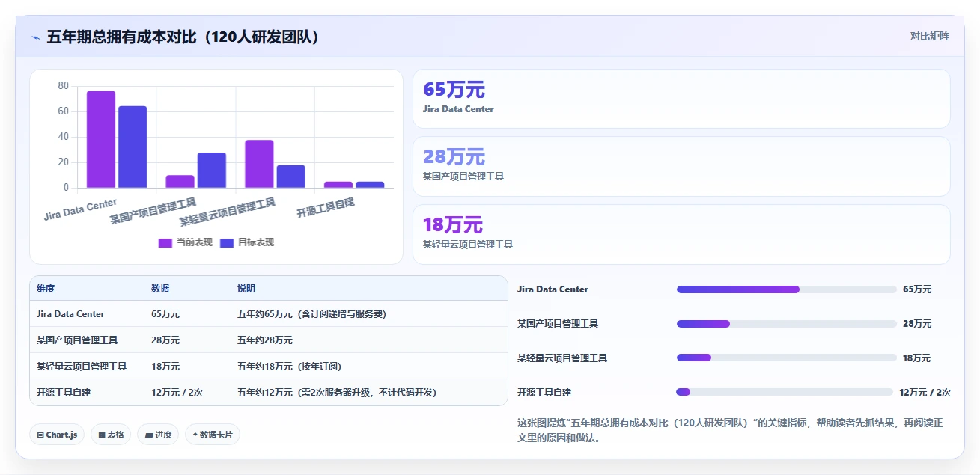Click the Chart.js tag chip

point(57,435)
